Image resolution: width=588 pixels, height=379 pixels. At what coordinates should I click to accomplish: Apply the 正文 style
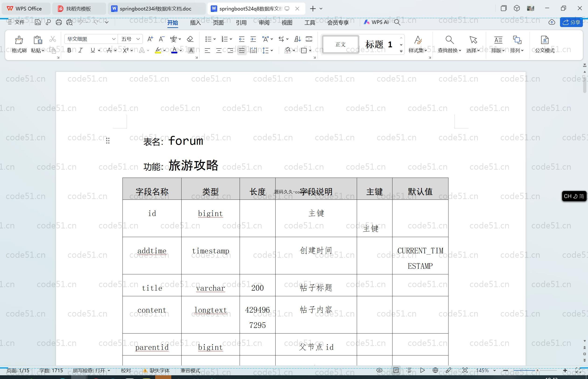340,44
